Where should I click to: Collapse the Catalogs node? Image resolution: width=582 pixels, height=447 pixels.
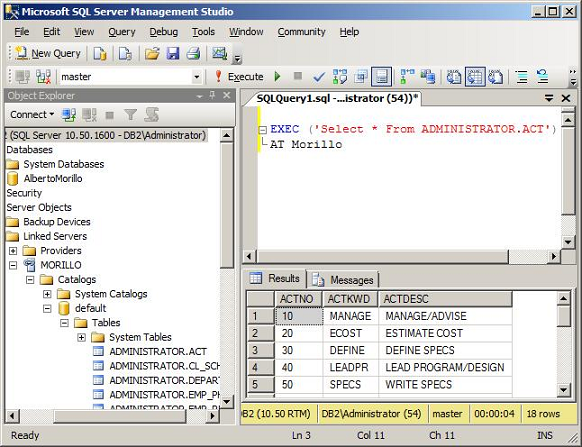pyautogui.click(x=30, y=280)
